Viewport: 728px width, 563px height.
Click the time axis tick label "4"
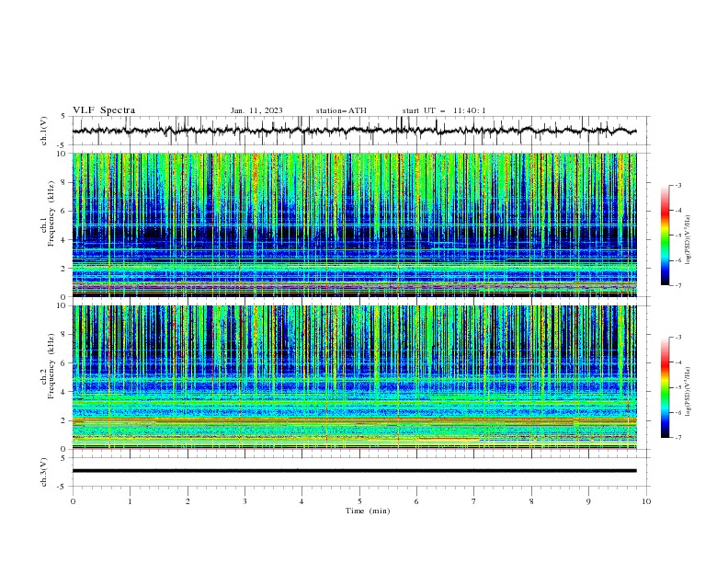[301, 501]
